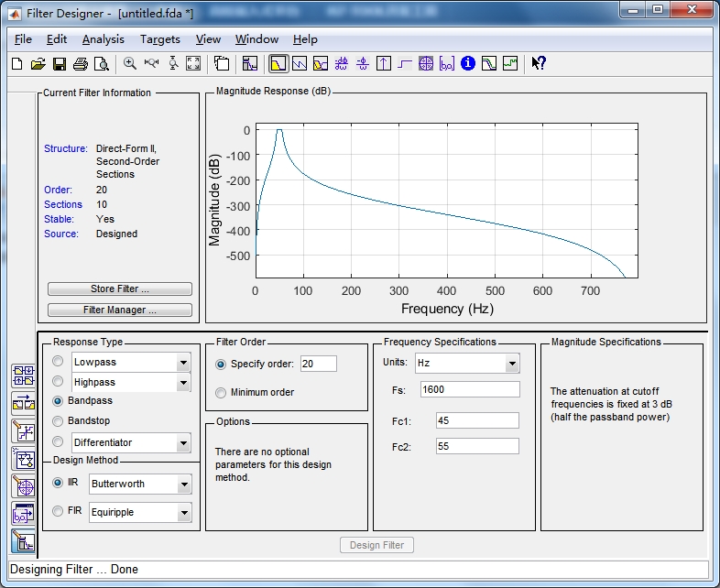Select Minimum order option

tap(221, 393)
